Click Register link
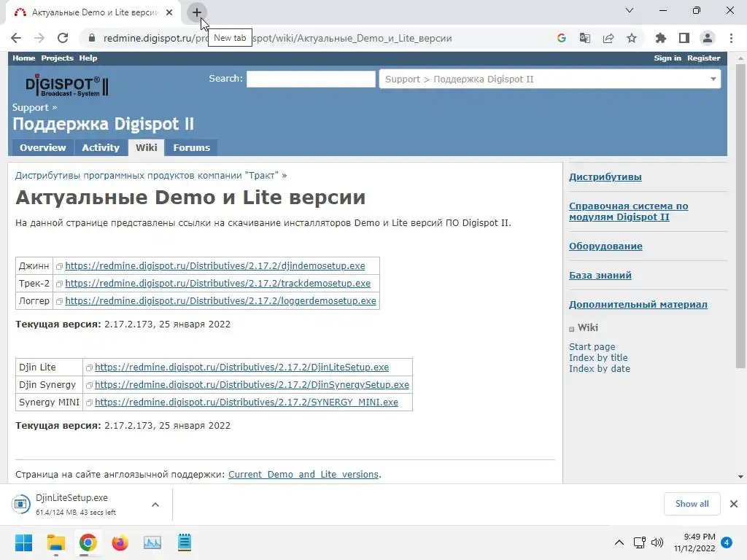Image resolution: width=747 pixels, height=560 pixels. [704, 58]
